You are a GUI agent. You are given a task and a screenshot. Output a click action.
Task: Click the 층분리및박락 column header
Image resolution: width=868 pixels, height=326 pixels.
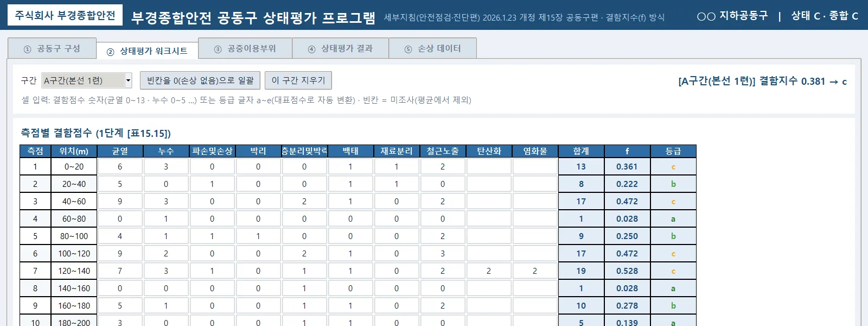tap(304, 151)
